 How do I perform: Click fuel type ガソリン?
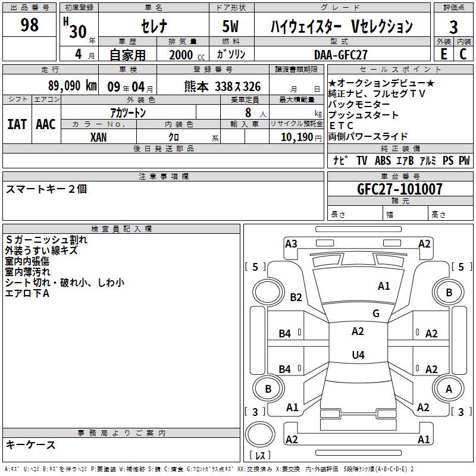coord(231,54)
